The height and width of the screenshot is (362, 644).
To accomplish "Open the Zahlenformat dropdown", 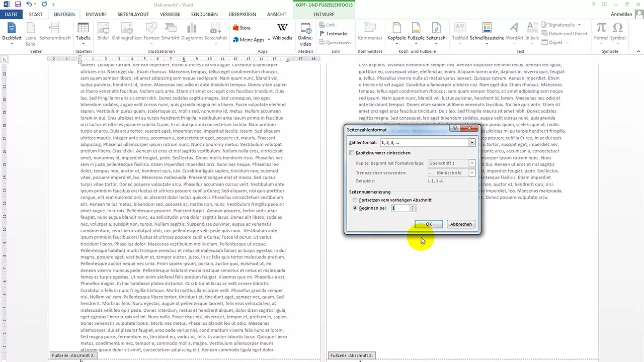I will coord(471,142).
